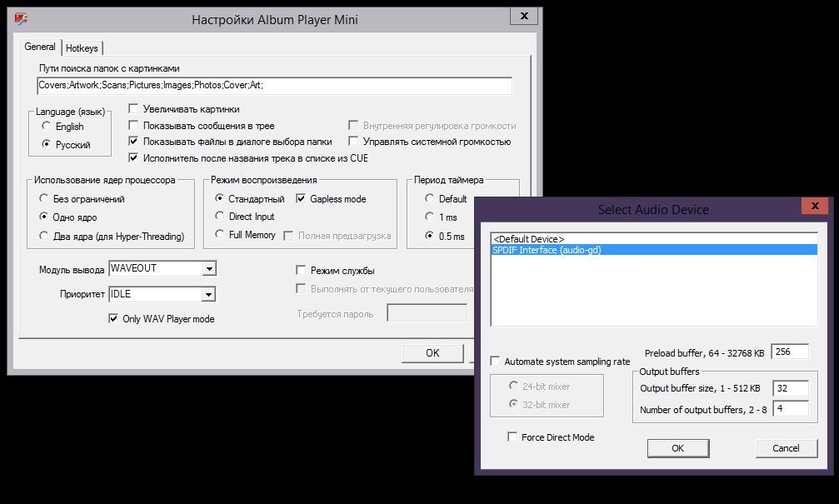Toggle Only WAV Player mode checkbox
The height and width of the screenshot is (504, 839).
click(x=113, y=318)
